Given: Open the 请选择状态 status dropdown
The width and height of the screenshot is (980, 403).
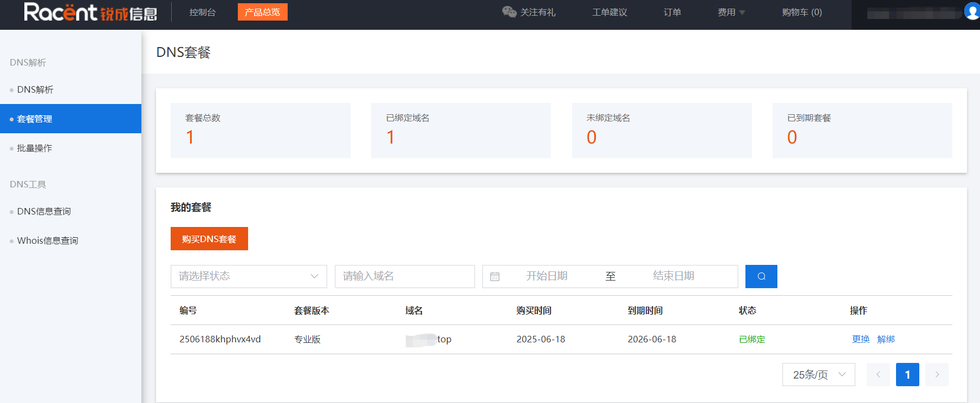Looking at the screenshot, I should tap(249, 276).
